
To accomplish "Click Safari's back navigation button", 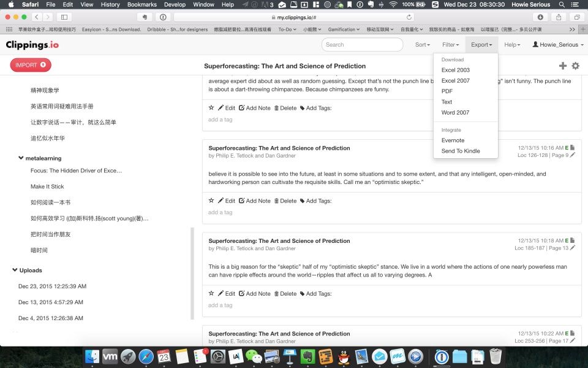I will pos(36,17).
